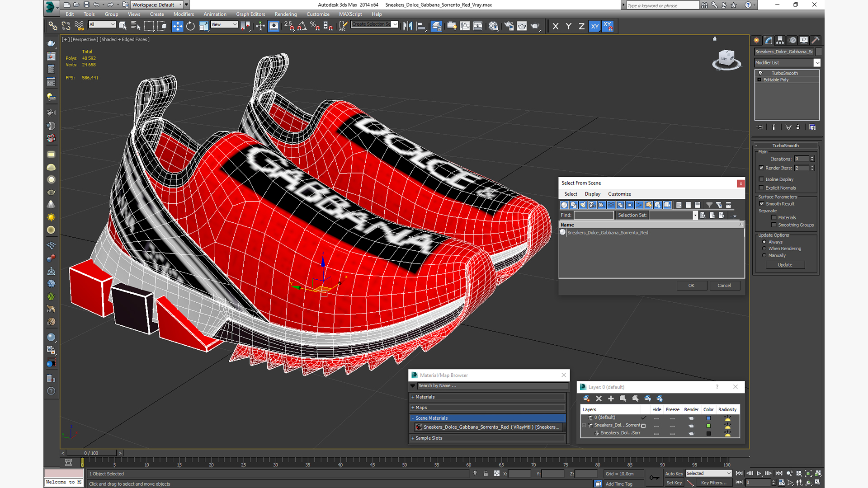The height and width of the screenshot is (488, 868).
Task: Open the Graph Editors menu
Action: pos(250,14)
